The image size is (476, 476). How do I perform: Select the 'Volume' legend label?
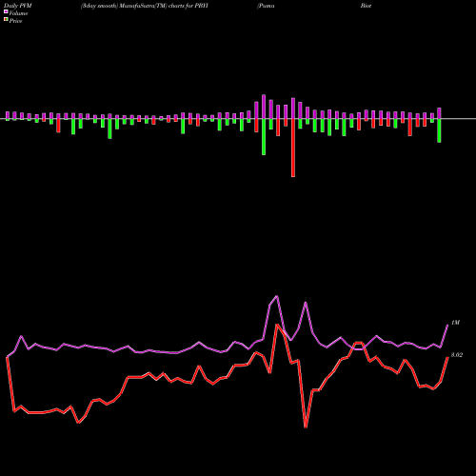18,13
